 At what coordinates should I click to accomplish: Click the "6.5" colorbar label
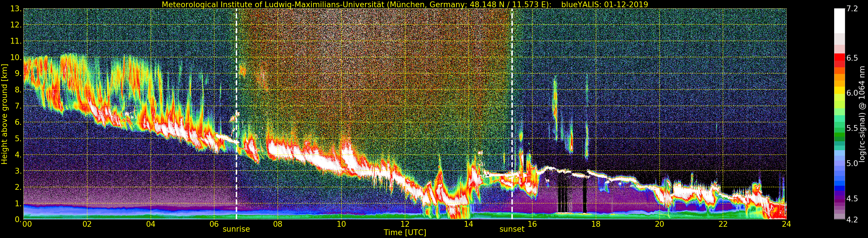852,58
